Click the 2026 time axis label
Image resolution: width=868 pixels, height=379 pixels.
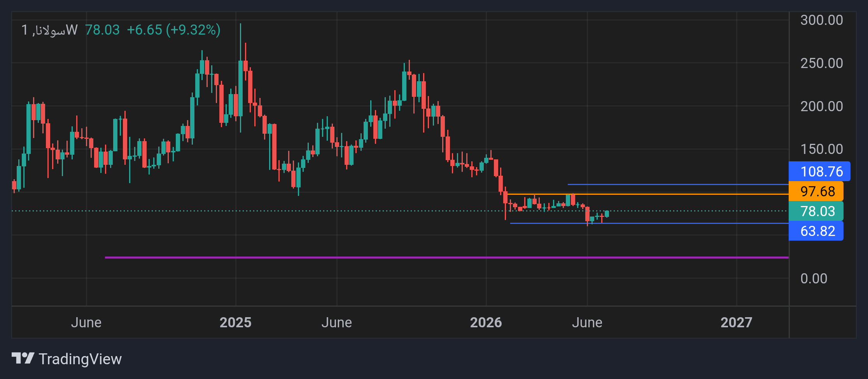pos(486,323)
